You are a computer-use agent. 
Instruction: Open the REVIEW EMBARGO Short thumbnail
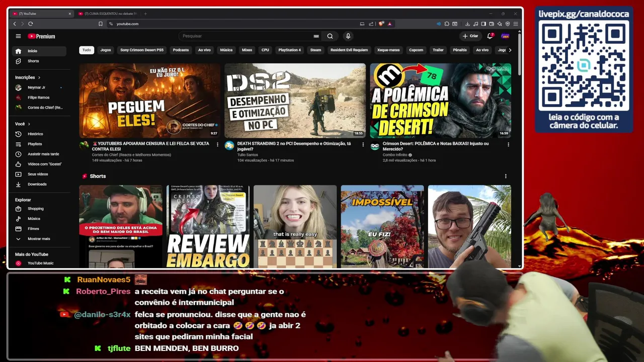[208, 226]
